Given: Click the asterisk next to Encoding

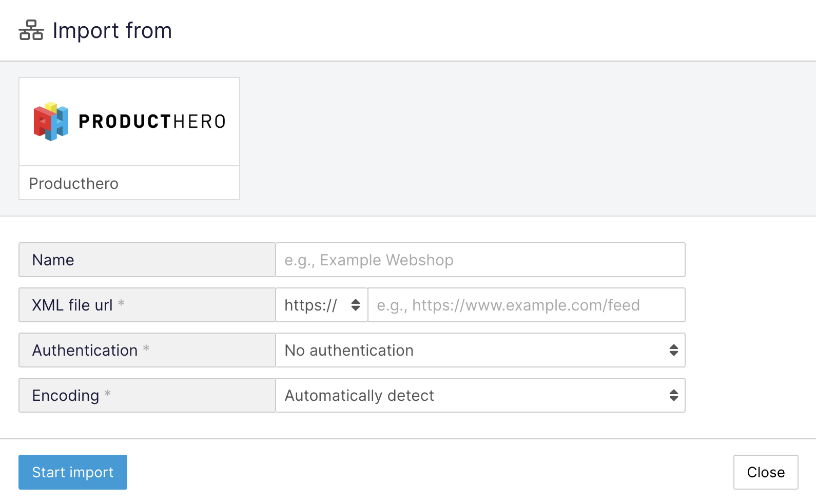Looking at the screenshot, I should 108,394.
